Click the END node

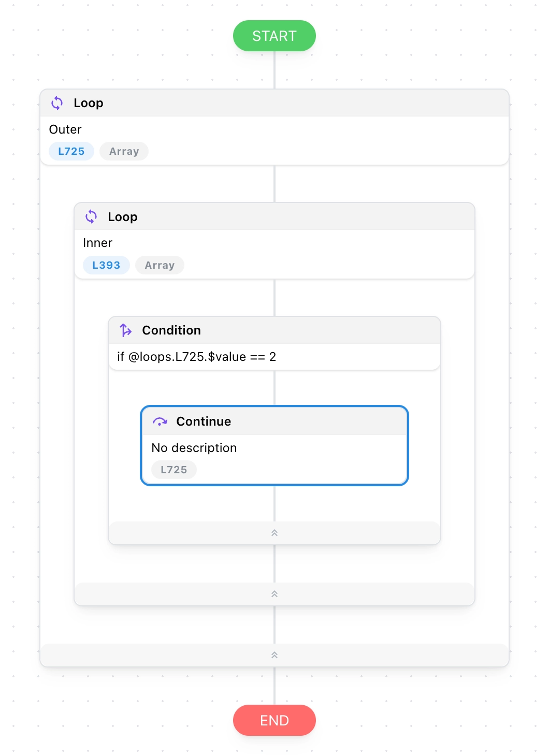pyautogui.click(x=274, y=720)
